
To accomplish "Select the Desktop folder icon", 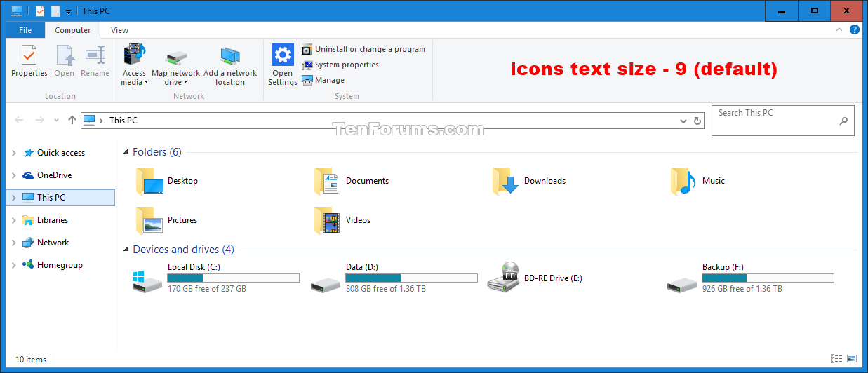I will click(x=149, y=181).
